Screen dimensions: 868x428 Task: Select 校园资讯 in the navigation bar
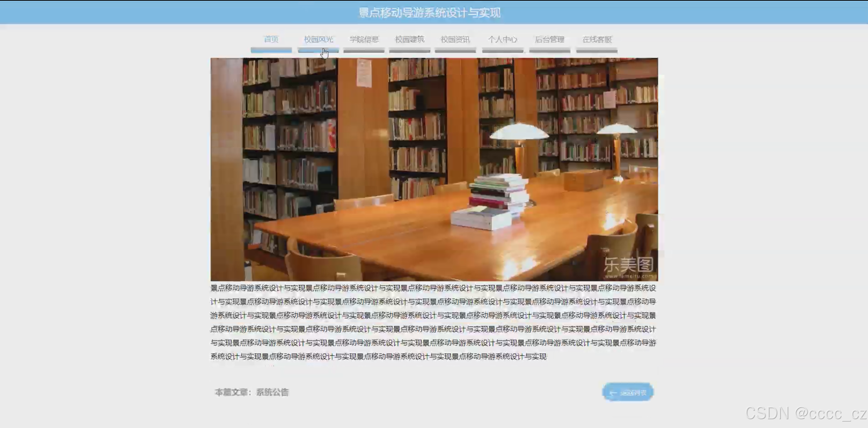coord(455,39)
